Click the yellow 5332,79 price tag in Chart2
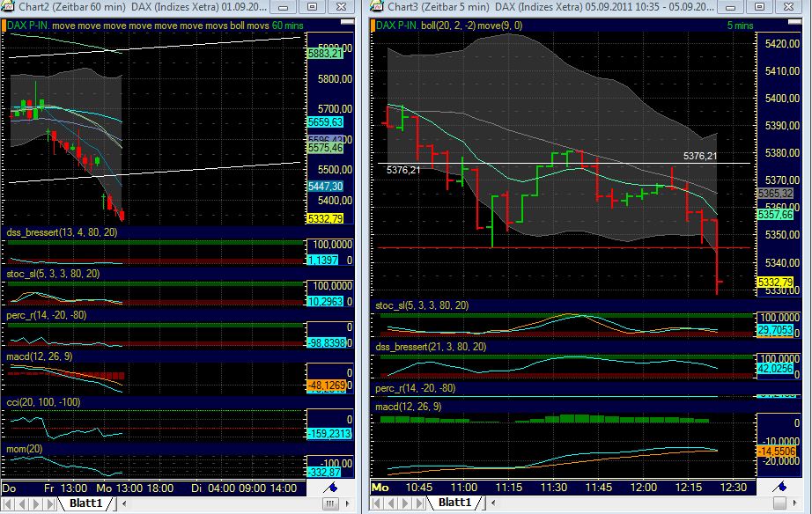The width and height of the screenshot is (812, 514). (325, 219)
